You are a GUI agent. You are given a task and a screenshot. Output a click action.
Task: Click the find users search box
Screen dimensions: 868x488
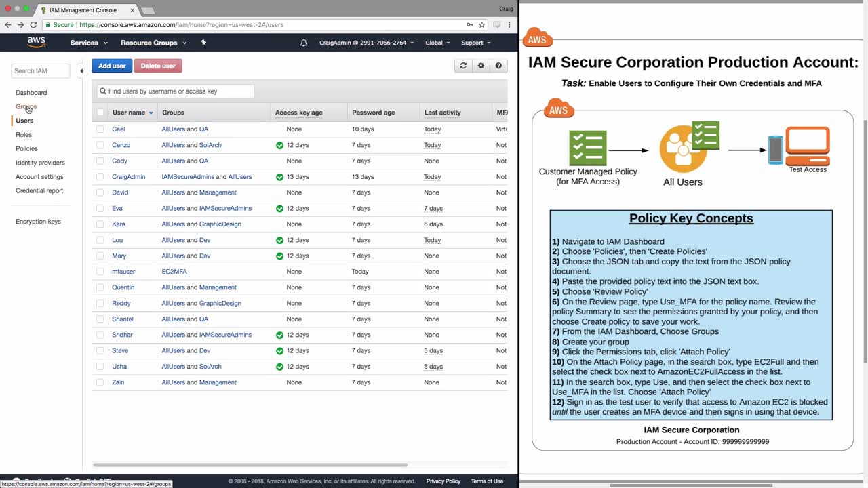point(176,91)
